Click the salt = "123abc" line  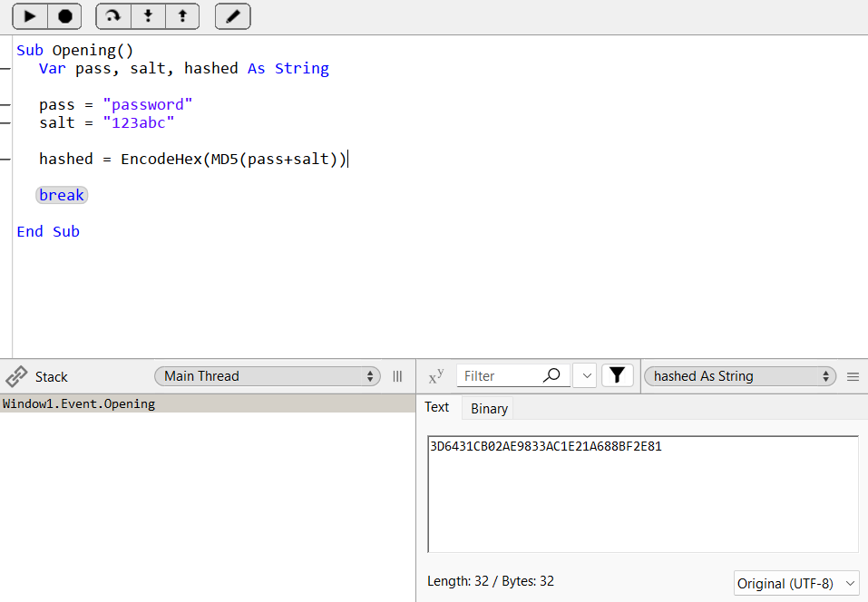pos(107,122)
